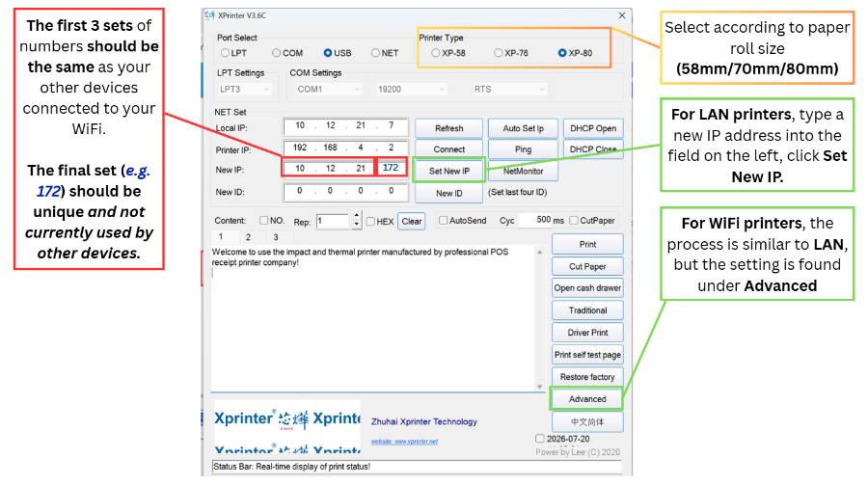Select the LPT port radio button

coord(225,53)
